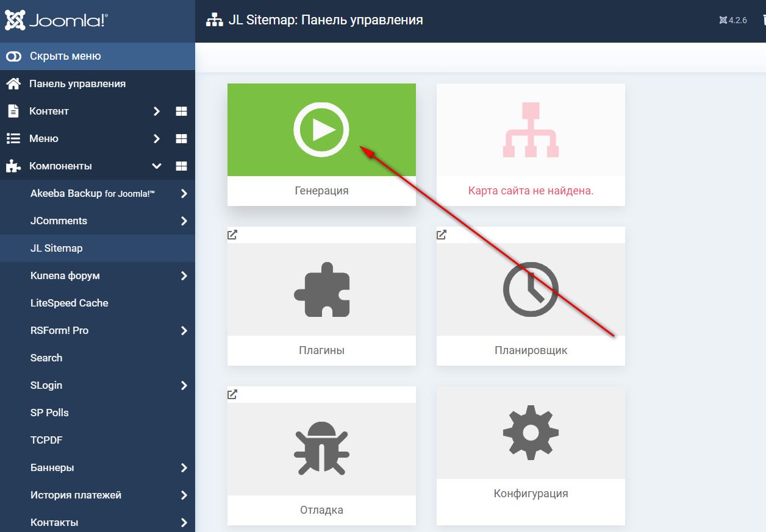The height and width of the screenshot is (532, 766).
Task: Collapse the Компоненты menu section
Action: [157, 166]
